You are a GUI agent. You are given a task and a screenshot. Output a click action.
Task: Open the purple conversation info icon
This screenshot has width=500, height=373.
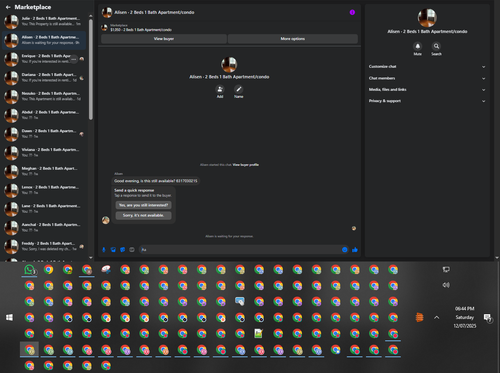[x=352, y=12]
